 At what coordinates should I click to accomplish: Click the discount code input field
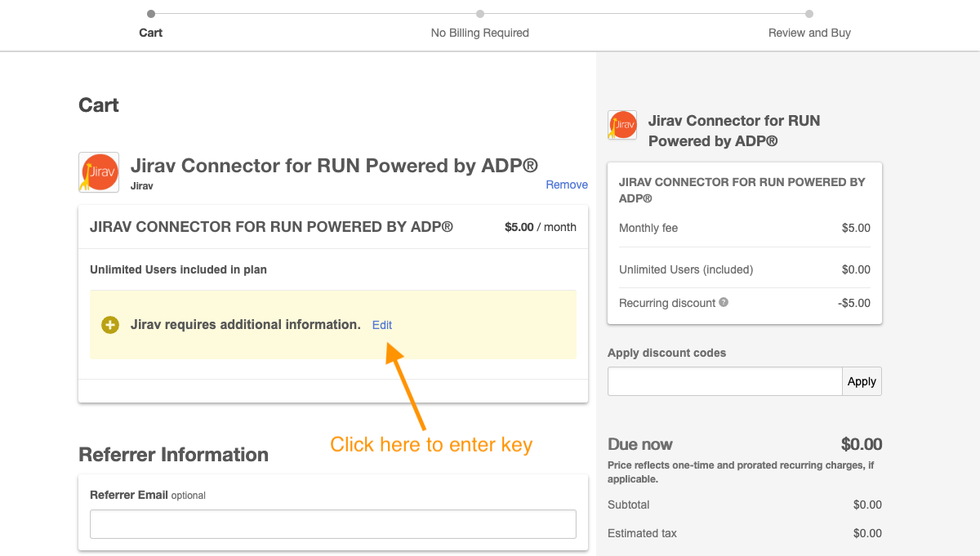(x=724, y=380)
